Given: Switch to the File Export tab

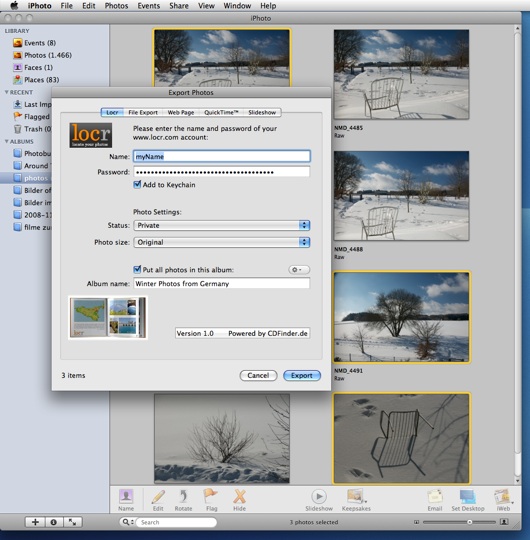Looking at the screenshot, I should [x=143, y=112].
